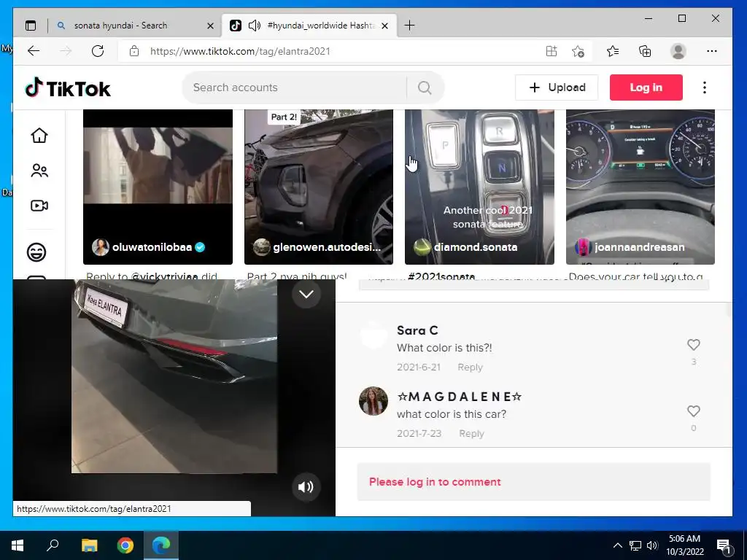Open joannaandreasan dashboard video thumbnail
747x560 pixels.
point(640,187)
